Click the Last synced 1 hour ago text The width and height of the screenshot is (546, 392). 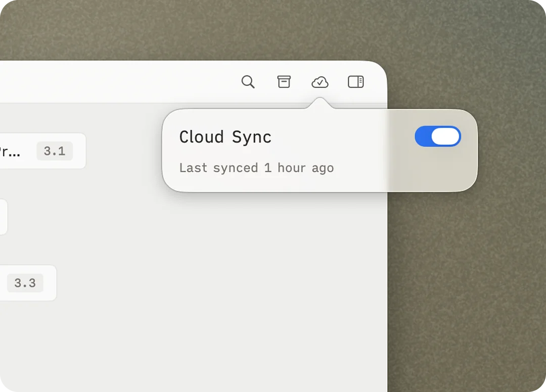[256, 168]
